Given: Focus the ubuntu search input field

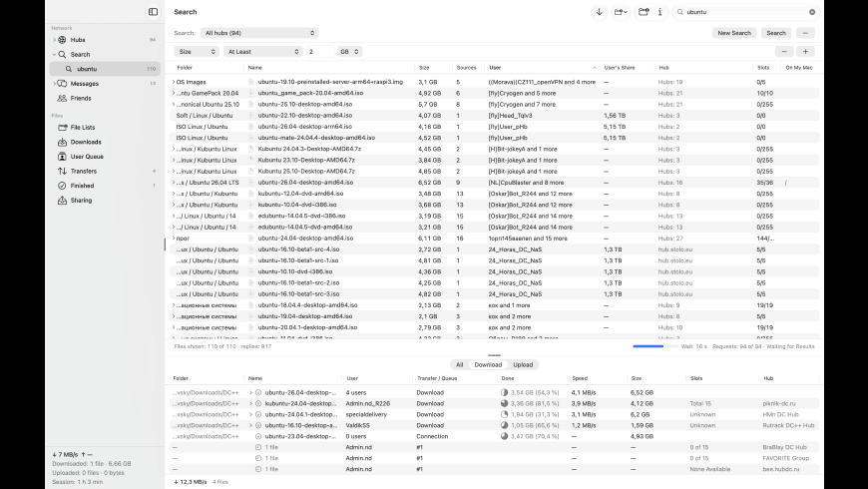Looking at the screenshot, I should [745, 12].
